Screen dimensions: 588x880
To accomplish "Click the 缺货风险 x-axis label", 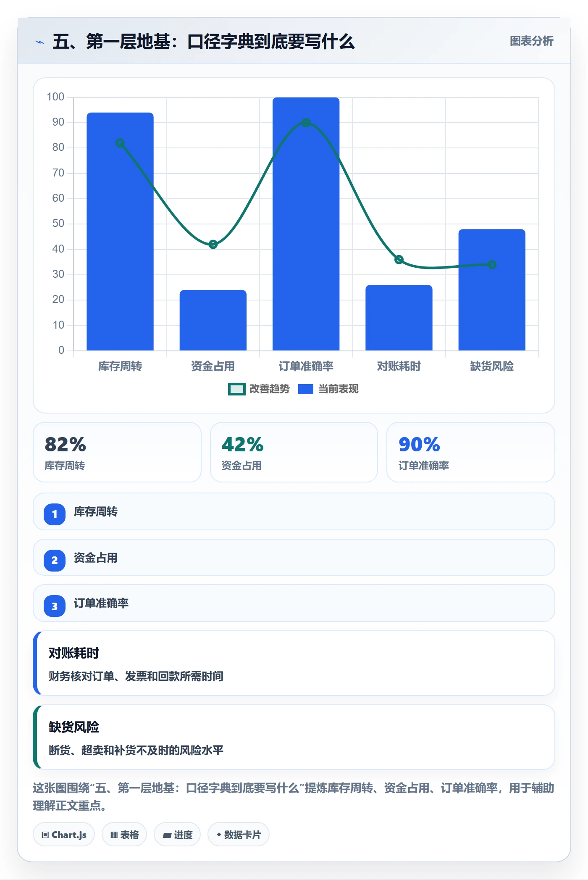I will (x=492, y=366).
